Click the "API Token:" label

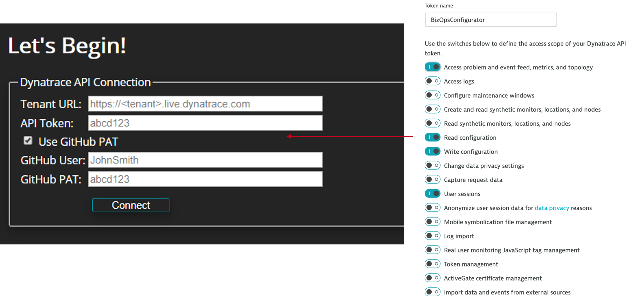click(47, 123)
